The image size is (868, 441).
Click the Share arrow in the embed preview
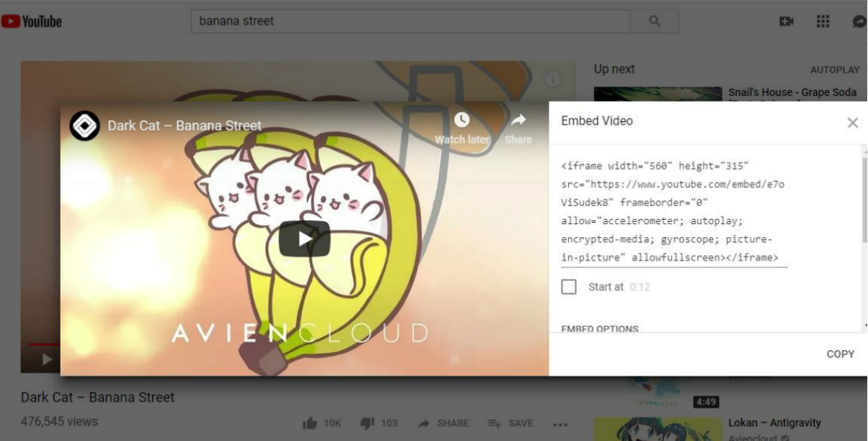518,128
